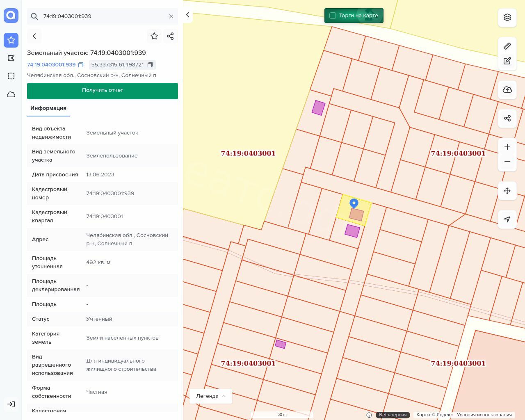Expand the "Легенда" legend panel
The height and width of the screenshot is (420, 525).
pos(211,396)
